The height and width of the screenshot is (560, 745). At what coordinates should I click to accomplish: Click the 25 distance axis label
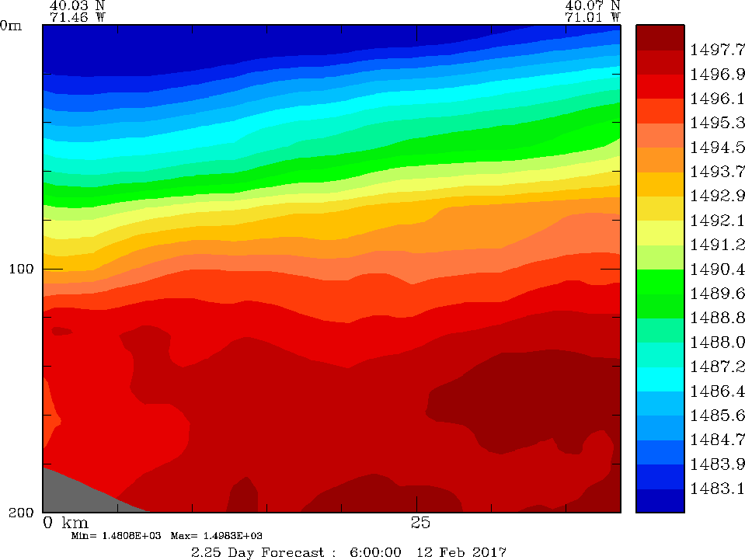[x=419, y=521]
